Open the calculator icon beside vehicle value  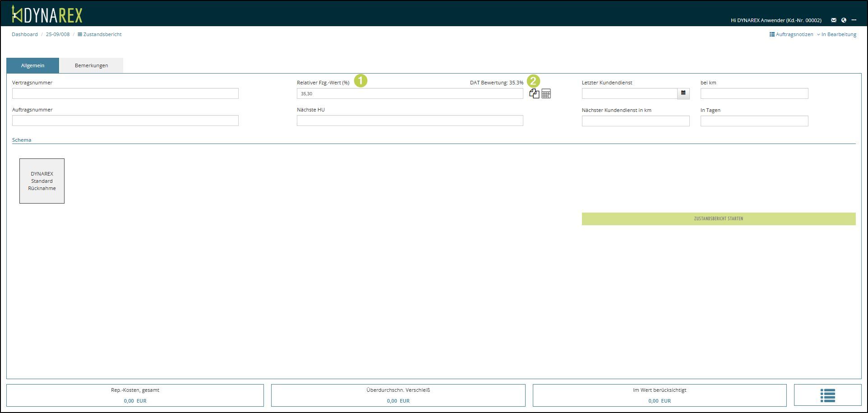coord(546,94)
